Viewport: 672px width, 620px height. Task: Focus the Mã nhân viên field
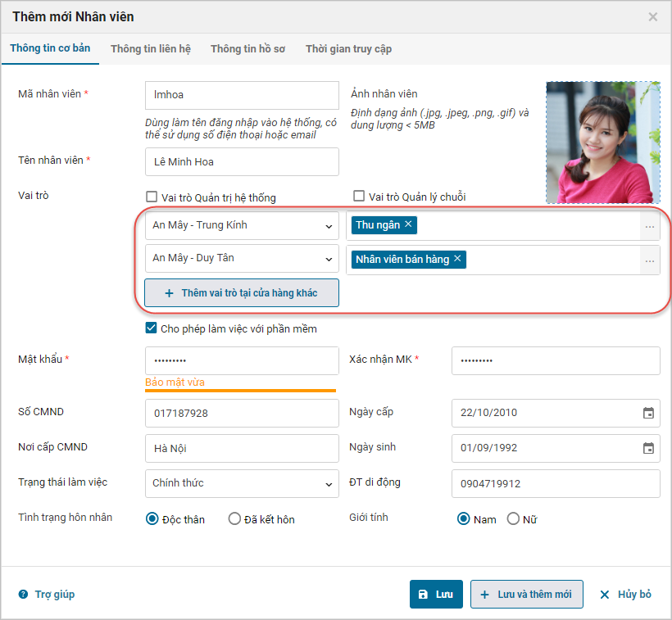(x=242, y=95)
